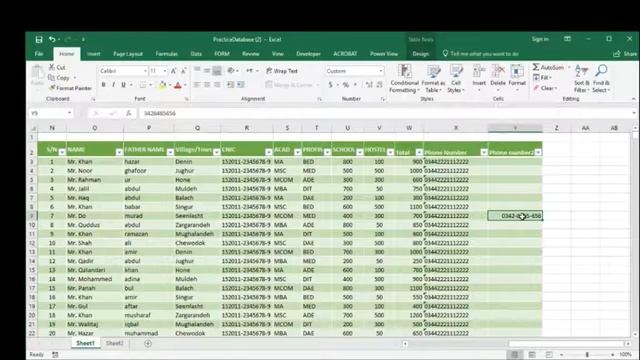This screenshot has height=360, width=640.
Task: Open the Custom number format dropdown
Action: click(x=380, y=71)
